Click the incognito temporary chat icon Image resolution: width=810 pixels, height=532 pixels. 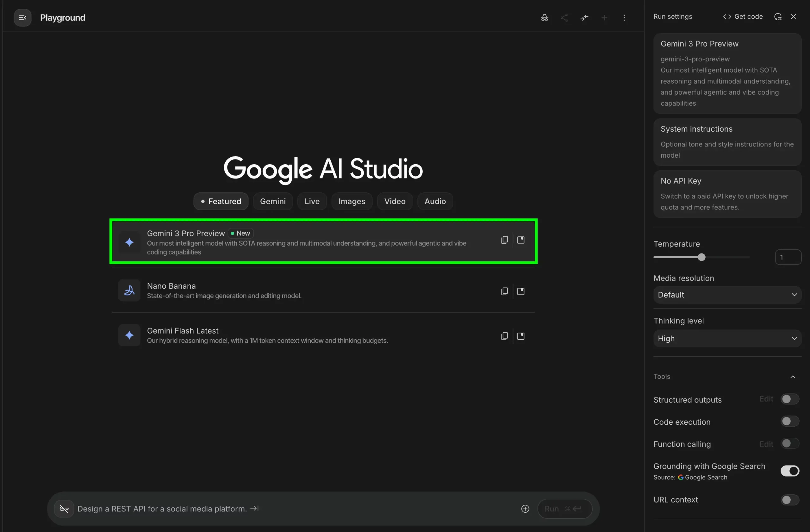[x=544, y=17]
